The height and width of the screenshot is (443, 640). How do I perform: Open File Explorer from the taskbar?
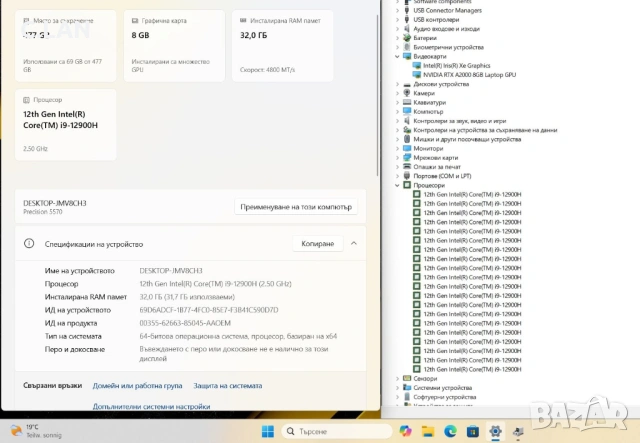428,431
